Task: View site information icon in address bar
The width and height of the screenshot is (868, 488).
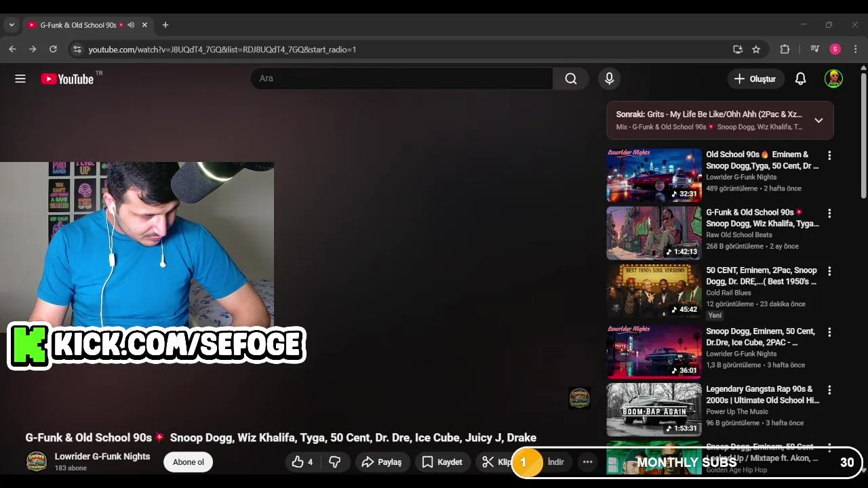Action: pyautogui.click(x=77, y=49)
